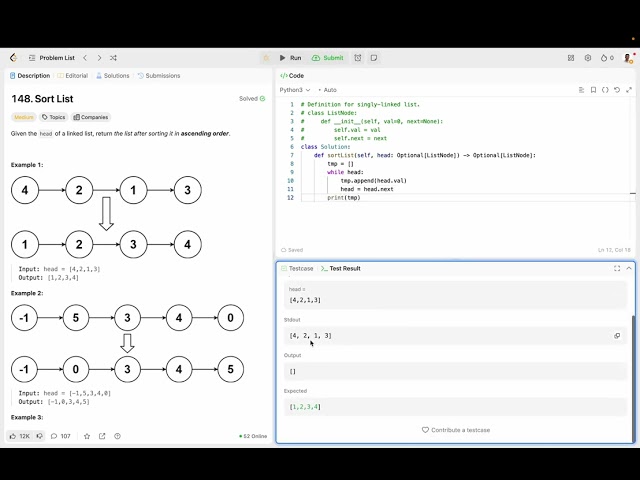The width and height of the screenshot is (640, 480).
Task: Pick a random problem shuffle icon
Action: [113, 58]
